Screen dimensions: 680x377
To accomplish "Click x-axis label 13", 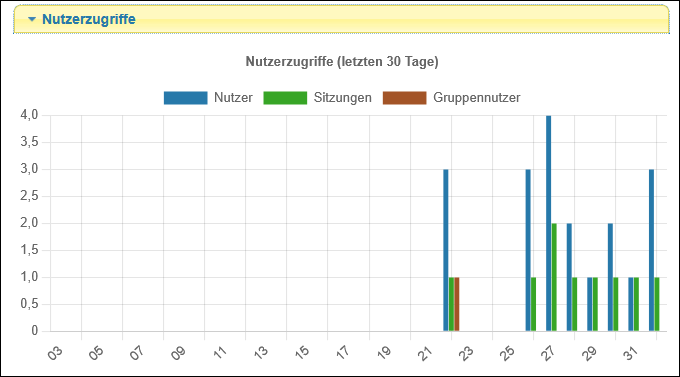I will point(261,352).
